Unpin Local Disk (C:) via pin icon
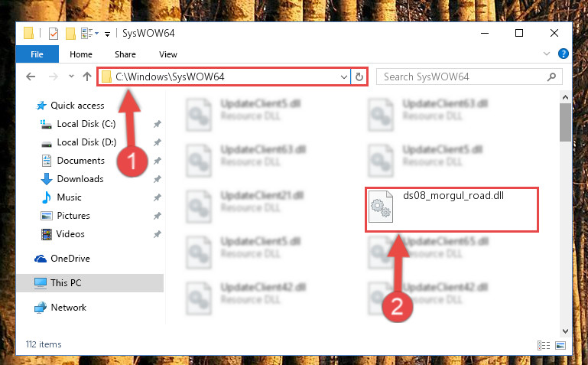588x365 pixels. [x=157, y=124]
